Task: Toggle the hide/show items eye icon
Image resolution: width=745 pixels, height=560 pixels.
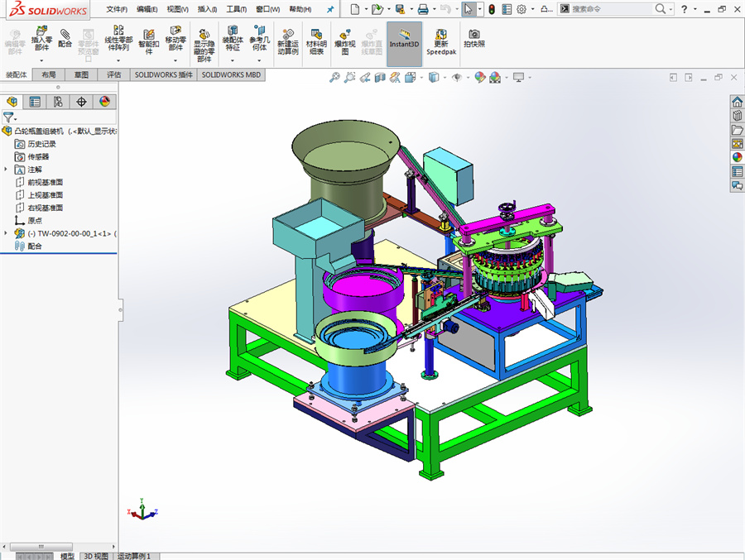Action: point(456,77)
